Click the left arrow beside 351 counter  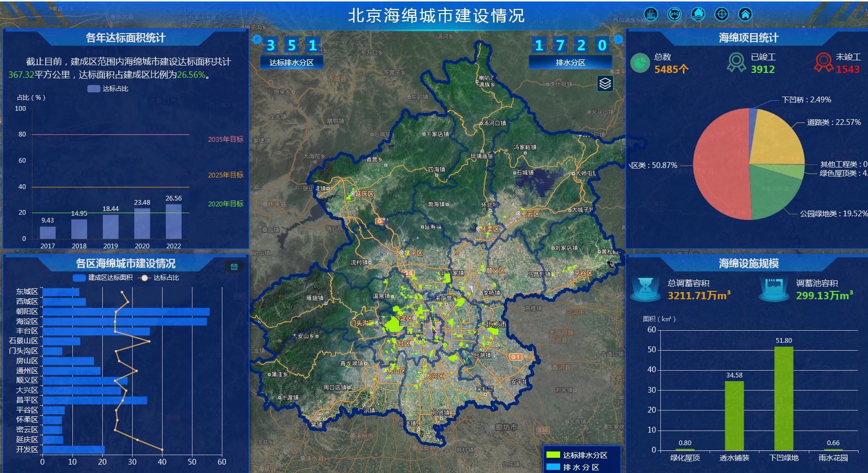point(256,39)
